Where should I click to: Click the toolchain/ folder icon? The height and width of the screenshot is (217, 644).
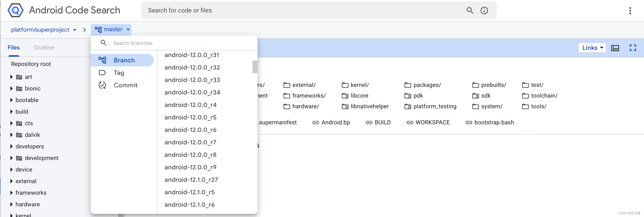(525, 96)
